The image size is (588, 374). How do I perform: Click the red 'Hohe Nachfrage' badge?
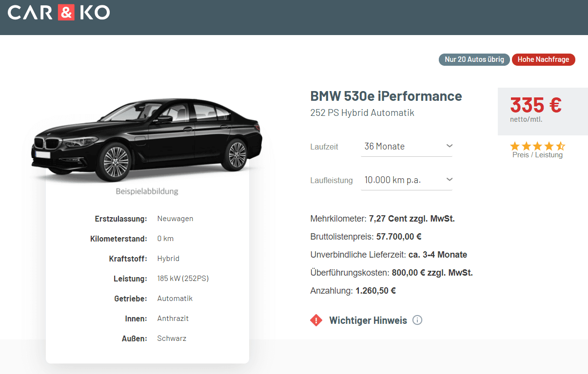[543, 59]
